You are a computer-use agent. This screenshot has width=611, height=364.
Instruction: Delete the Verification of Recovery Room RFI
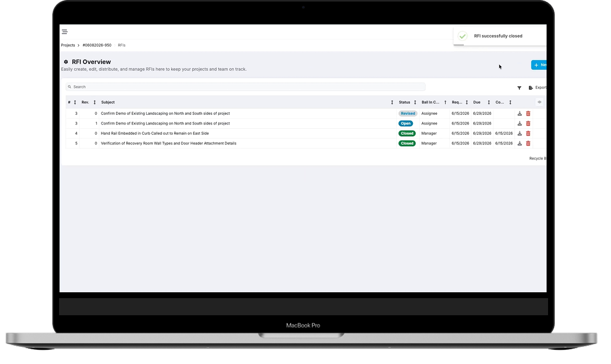(528, 143)
